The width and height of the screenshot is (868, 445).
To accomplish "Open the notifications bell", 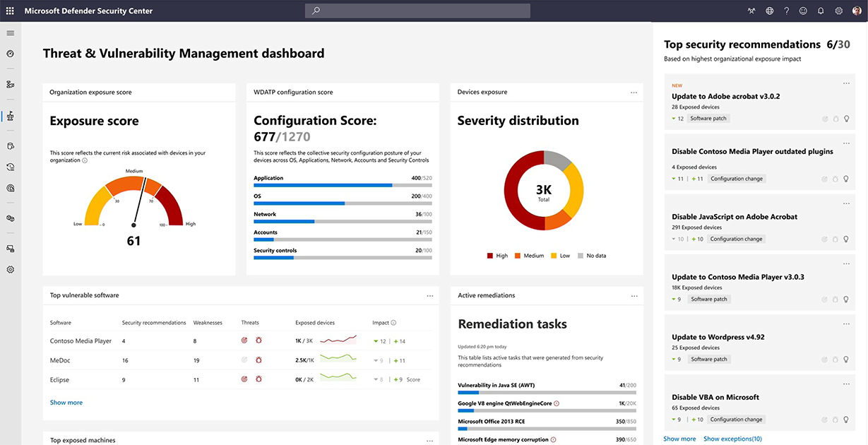I will click(820, 11).
